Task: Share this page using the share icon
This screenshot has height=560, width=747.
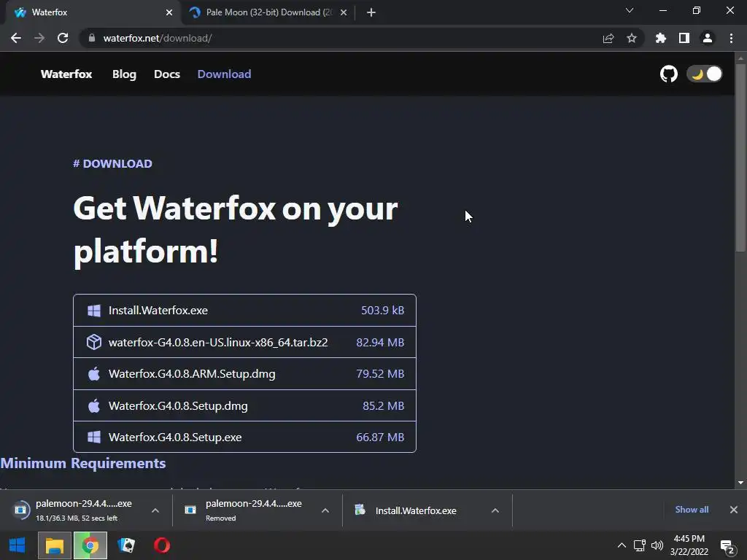Action: pos(608,38)
